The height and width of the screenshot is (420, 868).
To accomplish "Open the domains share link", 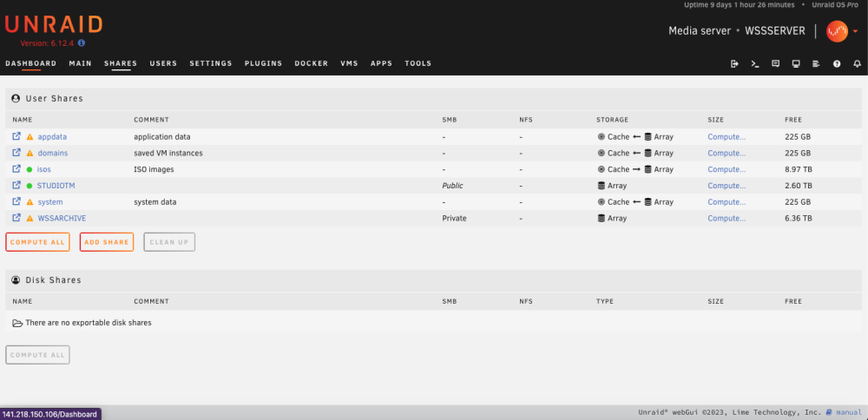I will (x=53, y=154).
